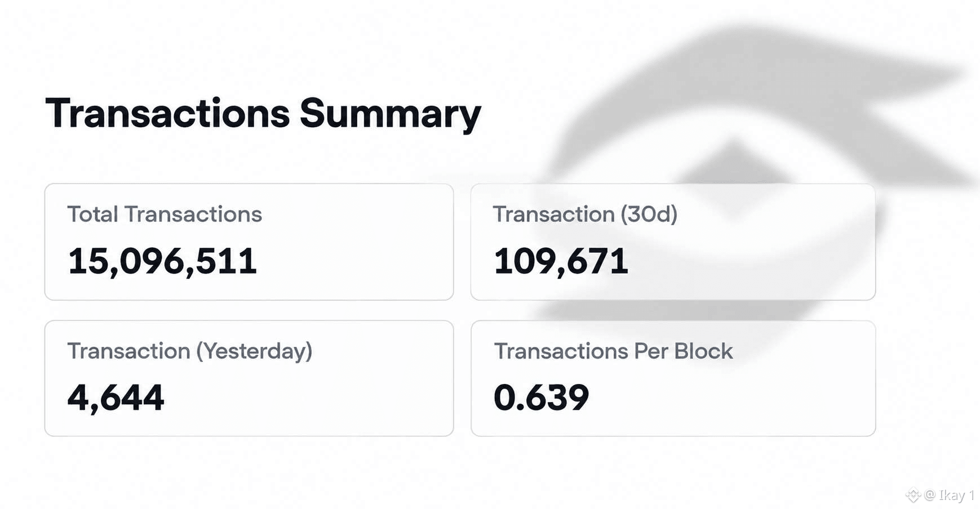Click the 'Total Transactions' label
The height and width of the screenshot is (509, 980).
pyautogui.click(x=165, y=215)
